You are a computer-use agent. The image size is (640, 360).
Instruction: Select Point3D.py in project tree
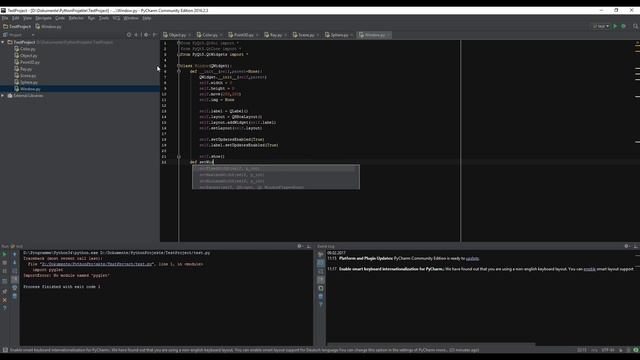click(x=27, y=62)
